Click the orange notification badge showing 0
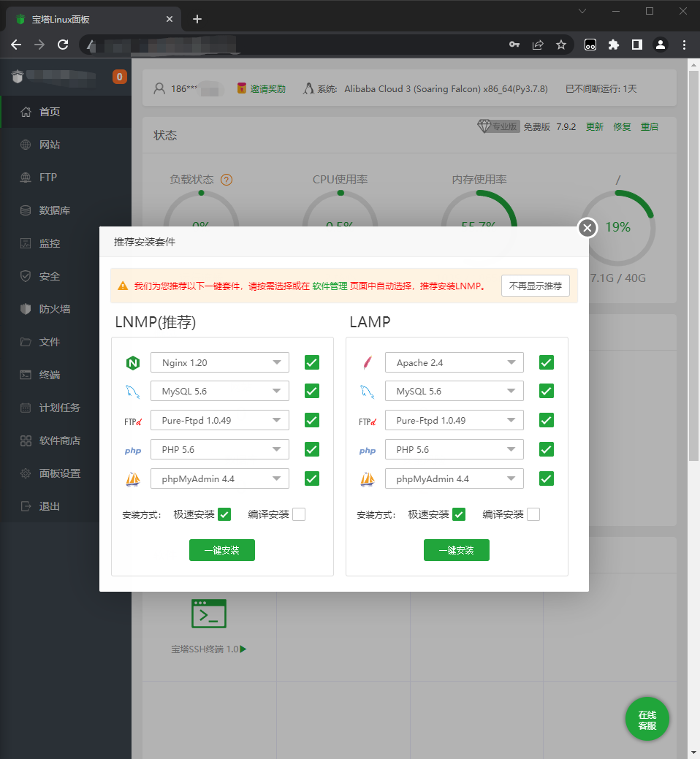 pyautogui.click(x=120, y=77)
